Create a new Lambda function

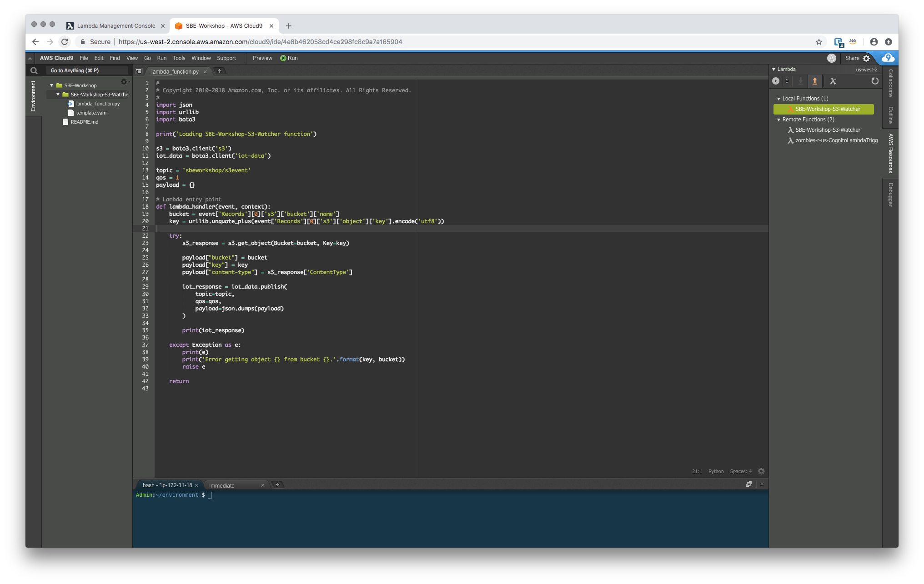click(x=833, y=81)
